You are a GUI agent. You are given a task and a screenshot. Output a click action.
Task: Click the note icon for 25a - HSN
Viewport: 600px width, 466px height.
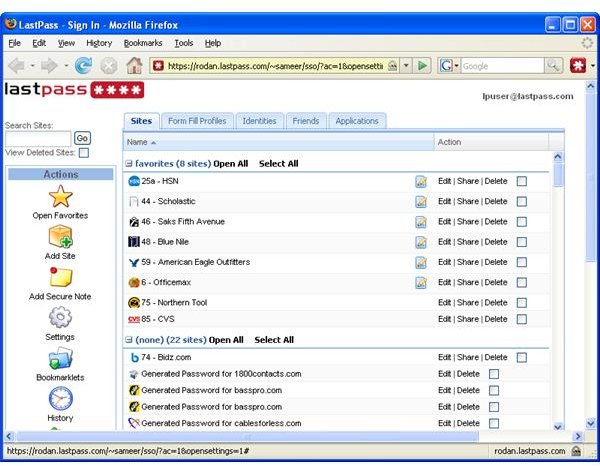(421, 181)
